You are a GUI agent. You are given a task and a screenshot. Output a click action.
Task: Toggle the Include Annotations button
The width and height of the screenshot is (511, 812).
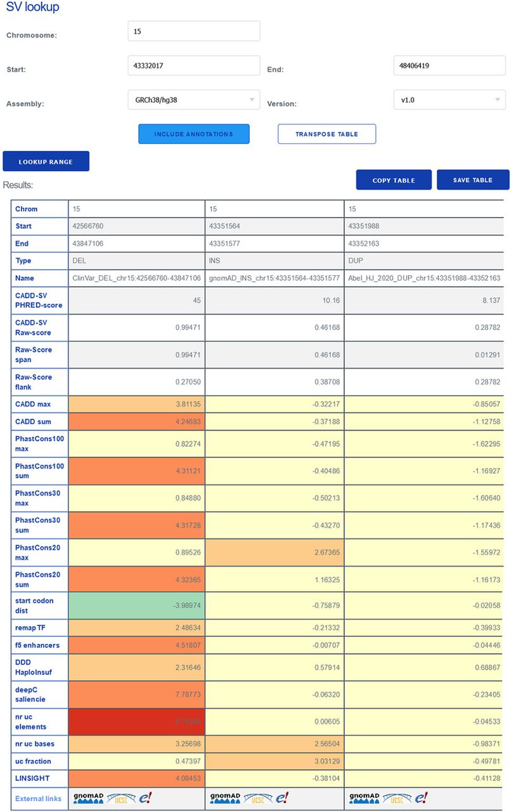(x=193, y=134)
